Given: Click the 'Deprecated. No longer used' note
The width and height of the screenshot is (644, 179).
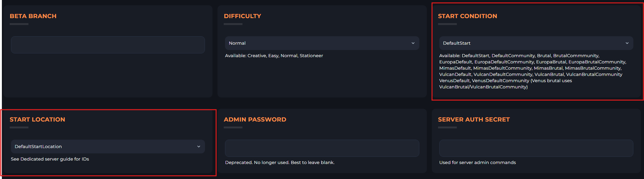Looking at the screenshot, I should coord(280,162).
